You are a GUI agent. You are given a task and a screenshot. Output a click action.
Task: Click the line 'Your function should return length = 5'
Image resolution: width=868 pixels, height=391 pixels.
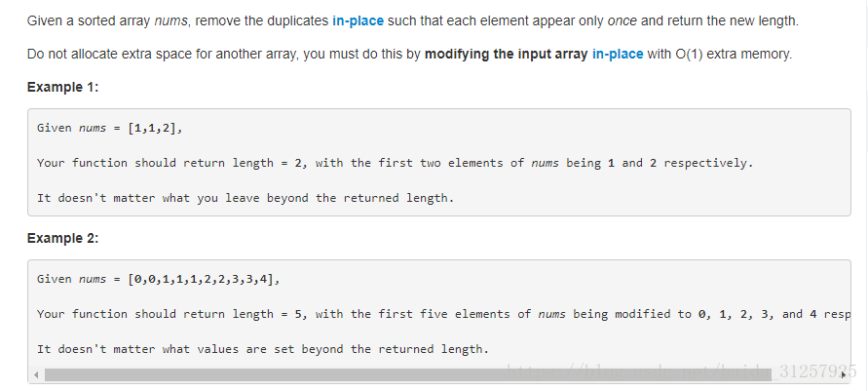[x=443, y=314]
